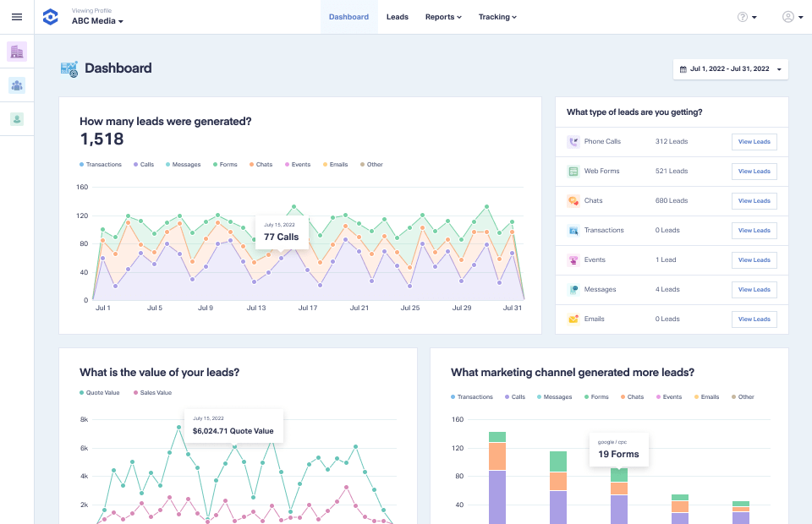The height and width of the screenshot is (524, 812).
Task: Go to the Leads tab
Action: (398, 17)
